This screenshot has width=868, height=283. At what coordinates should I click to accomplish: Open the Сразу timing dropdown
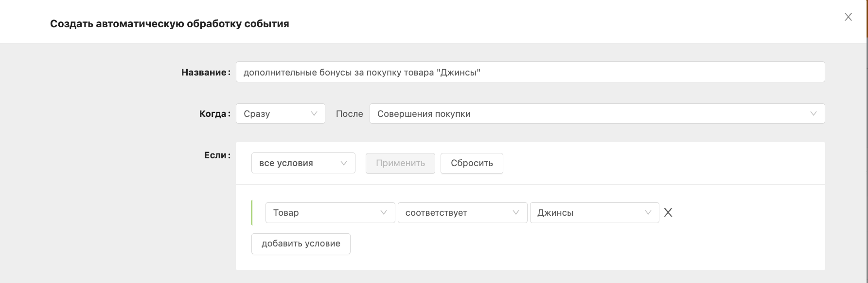click(281, 113)
